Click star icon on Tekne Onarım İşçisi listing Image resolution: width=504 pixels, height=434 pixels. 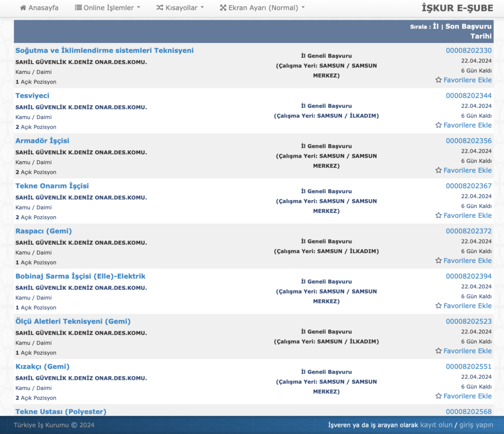click(x=439, y=215)
